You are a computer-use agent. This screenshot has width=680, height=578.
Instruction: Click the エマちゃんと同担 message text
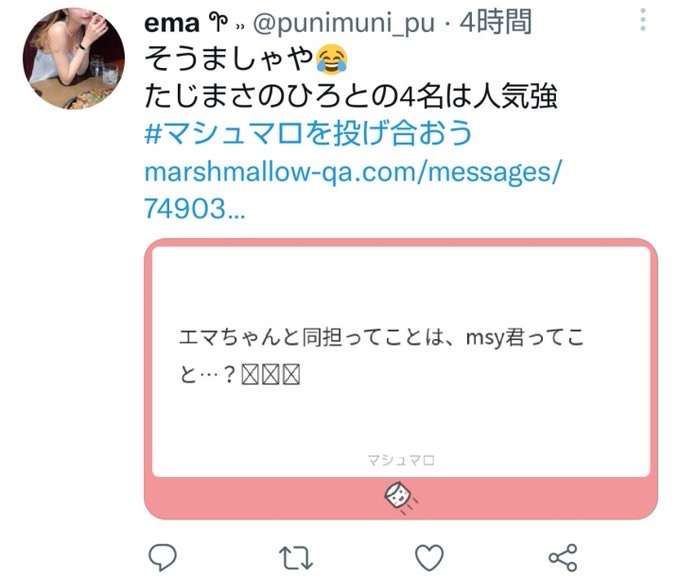pos(381,356)
